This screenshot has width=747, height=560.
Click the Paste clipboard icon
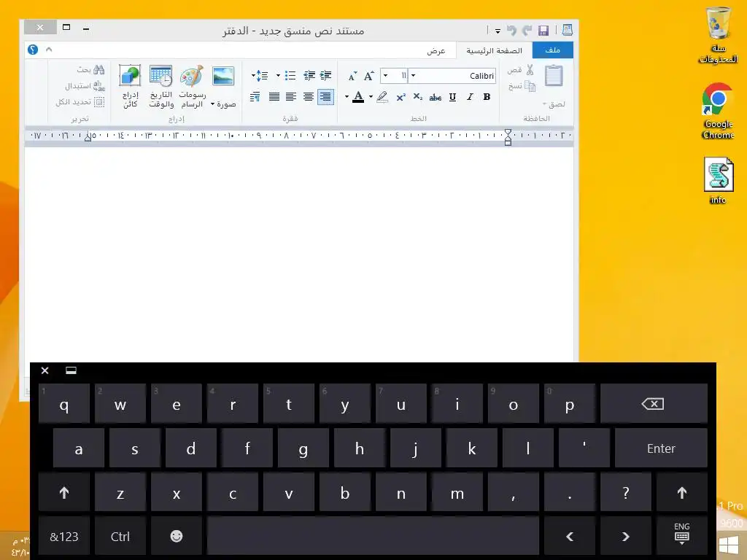pos(554,76)
